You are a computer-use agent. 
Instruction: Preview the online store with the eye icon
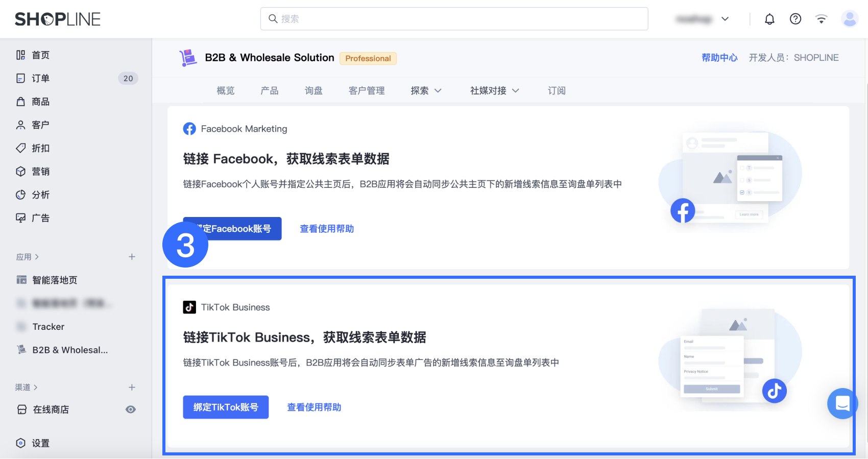[x=131, y=409]
